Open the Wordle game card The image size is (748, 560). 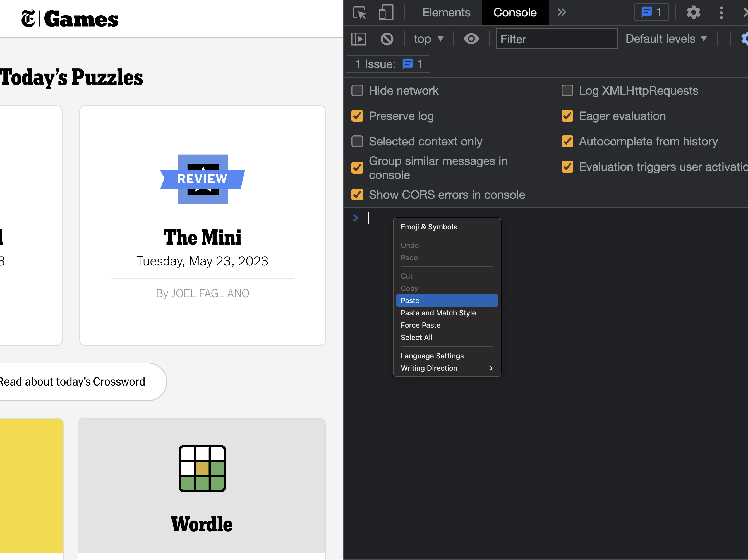click(202, 489)
